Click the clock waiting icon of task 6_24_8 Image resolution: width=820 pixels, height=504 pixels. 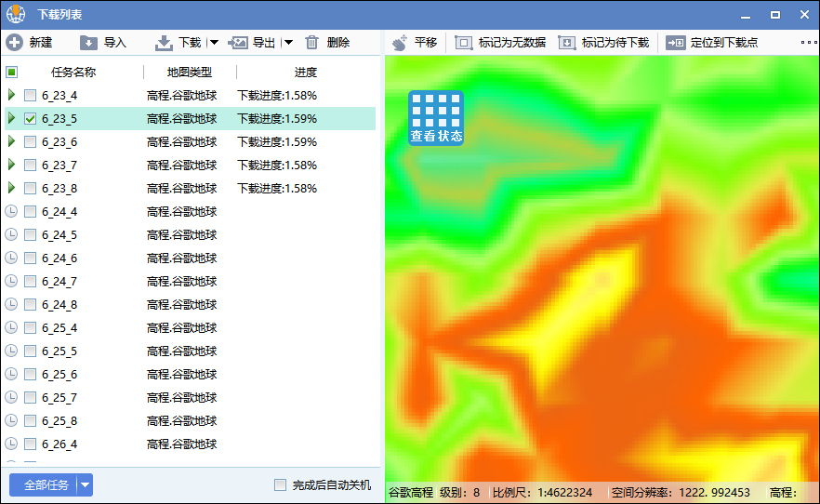click(11, 304)
